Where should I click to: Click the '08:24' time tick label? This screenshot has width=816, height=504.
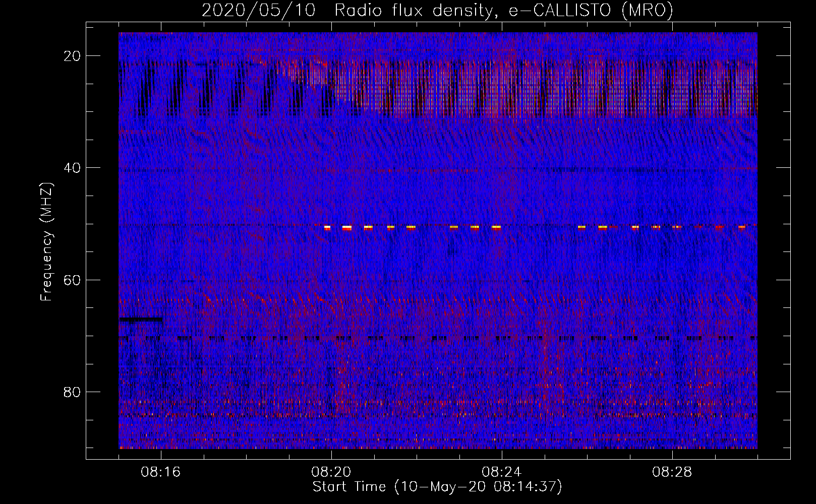tap(502, 472)
